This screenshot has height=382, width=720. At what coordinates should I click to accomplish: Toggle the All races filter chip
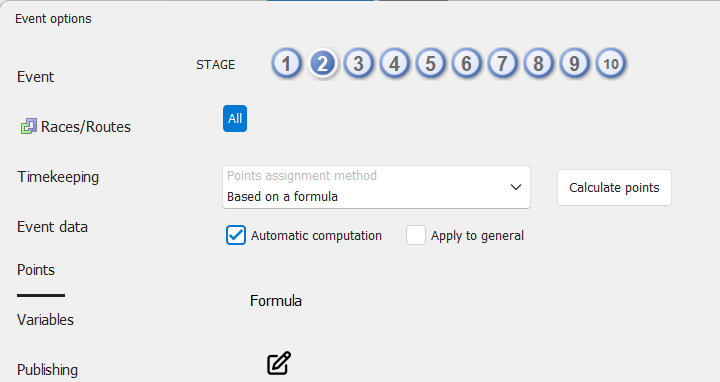[235, 118]
